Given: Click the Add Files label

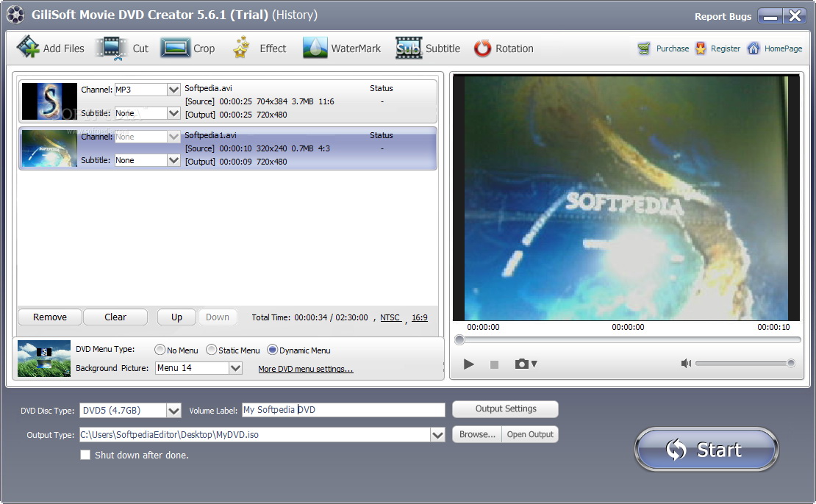Looking at the screenshot, I should coord(63,48).
